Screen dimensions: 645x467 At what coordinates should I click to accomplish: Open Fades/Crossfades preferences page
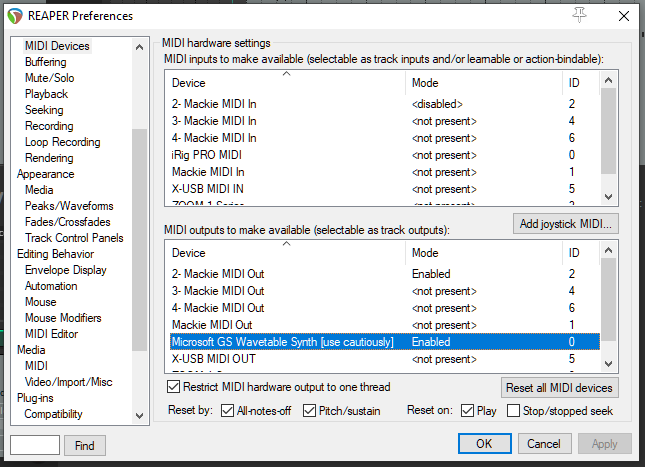pyautogui.click(x=67, y=222)
